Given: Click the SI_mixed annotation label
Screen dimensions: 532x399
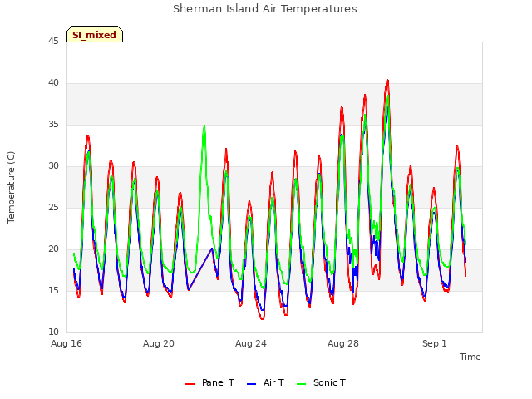Looking at the screenshot, I should pyautogui.click(x=94, y=35).
